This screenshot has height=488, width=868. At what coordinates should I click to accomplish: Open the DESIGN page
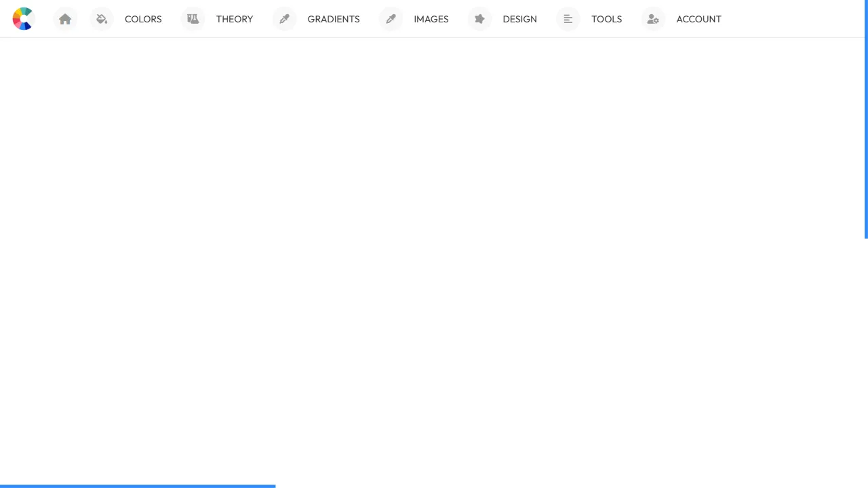point(519,19)
